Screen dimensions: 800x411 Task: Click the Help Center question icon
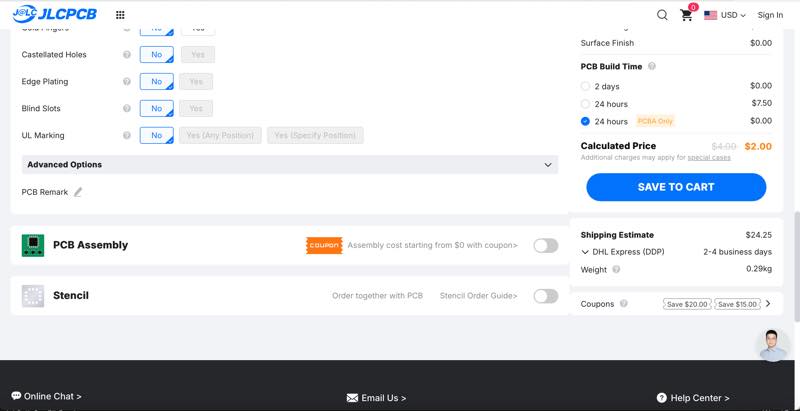coord(662,398)
